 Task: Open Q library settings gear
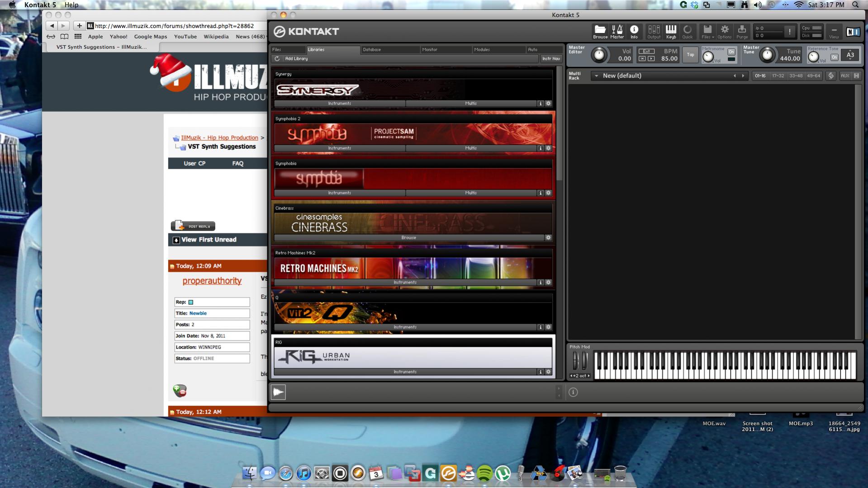548,327
